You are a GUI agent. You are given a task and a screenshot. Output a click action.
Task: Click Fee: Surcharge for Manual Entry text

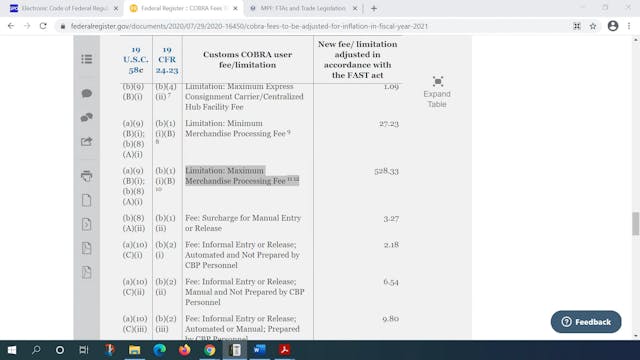[243, 223]
